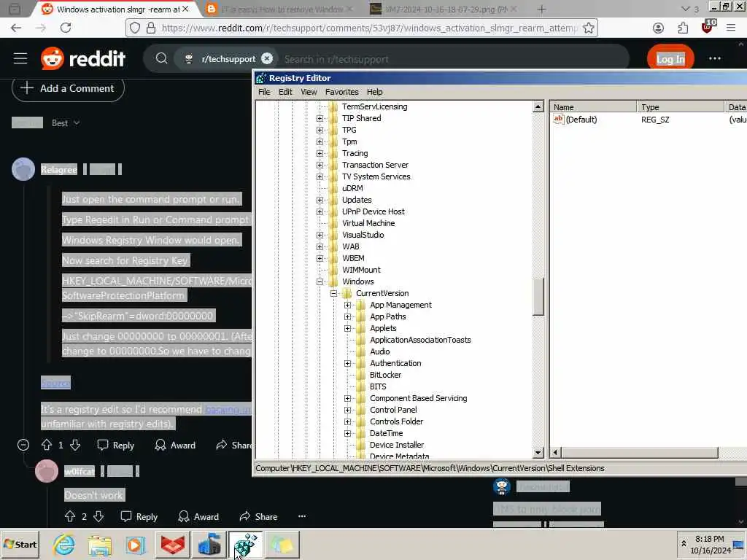Open the Registry Editor Help menu
The image size is (747, 560).
coord(374,92)
